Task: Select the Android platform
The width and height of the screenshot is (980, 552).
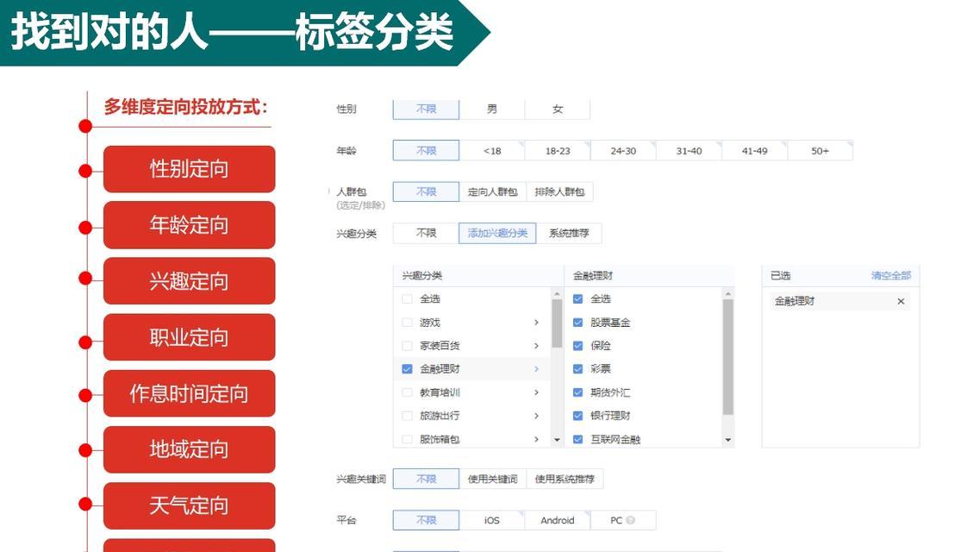Action: click(558, 520)
